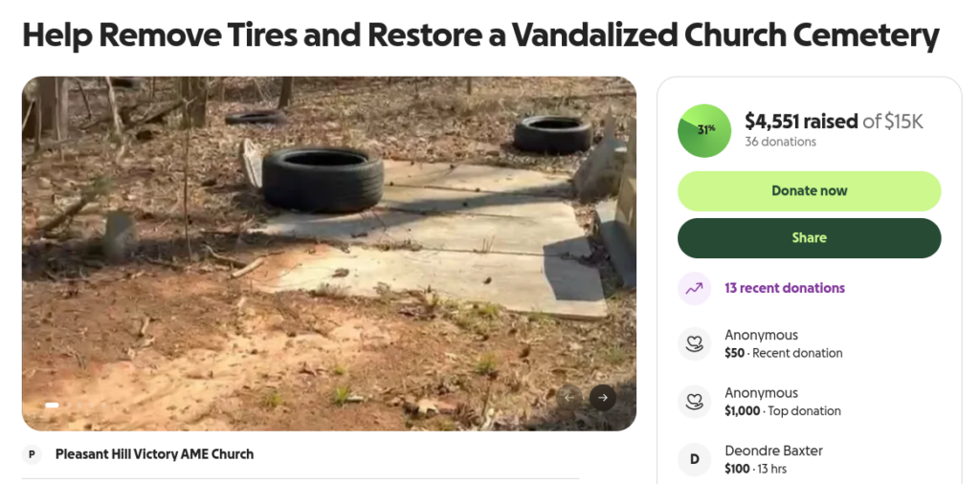Click the 'D' avatar for Deondre Baxter
The height and width of the screenshot is (484, 980).
pos(695,460)
